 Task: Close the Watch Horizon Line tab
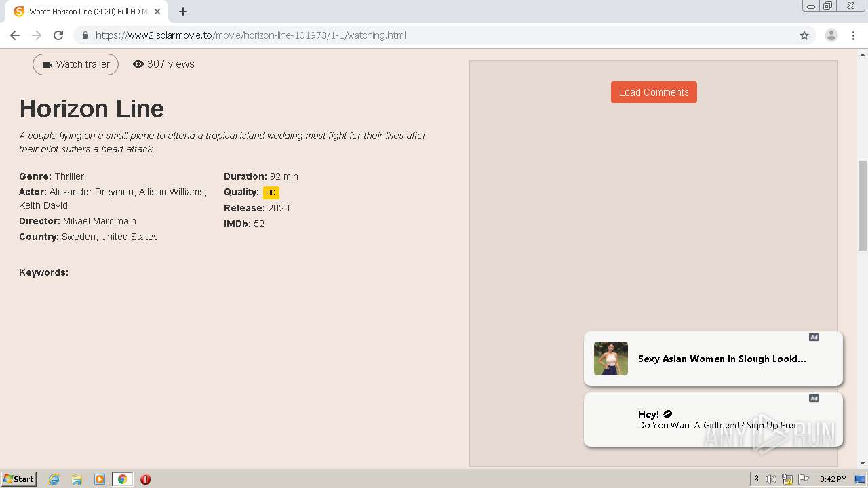(x=157, y=12)
